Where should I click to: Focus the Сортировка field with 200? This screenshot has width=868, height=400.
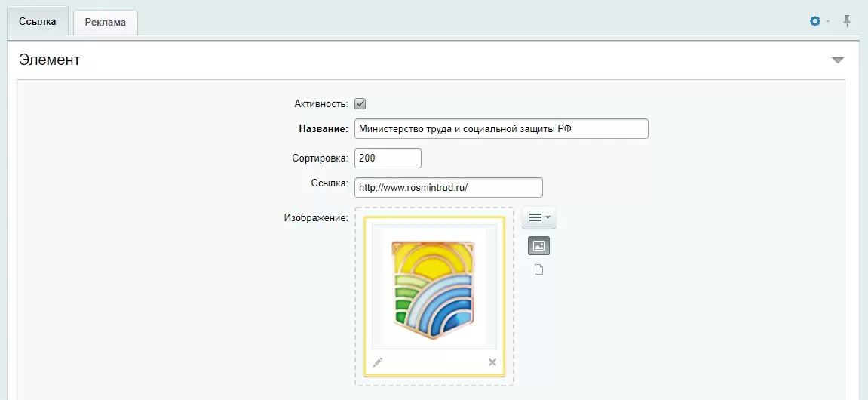click(388, 158)
